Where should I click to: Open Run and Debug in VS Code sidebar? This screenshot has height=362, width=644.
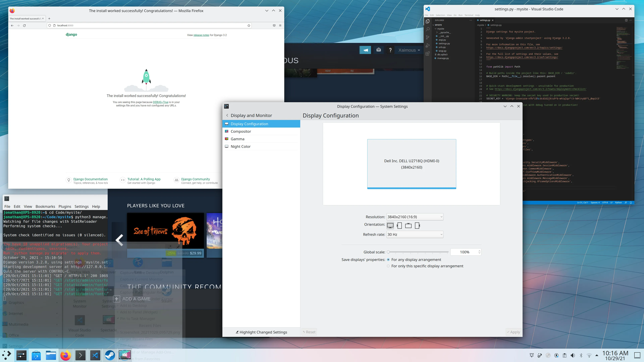(428, 45)
